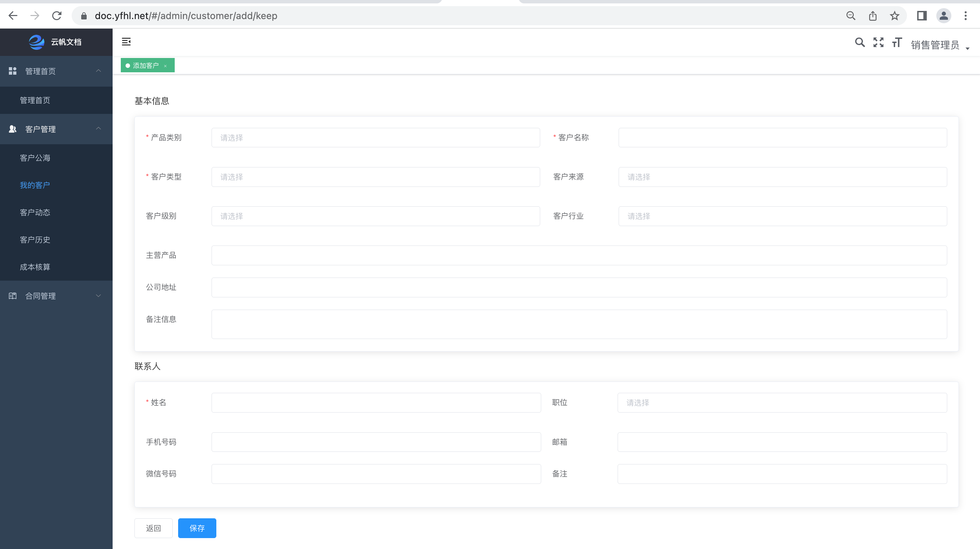Screen dimensions: 980x549
Task: Focus the 邮箱 input field
Action: (782, 442)
